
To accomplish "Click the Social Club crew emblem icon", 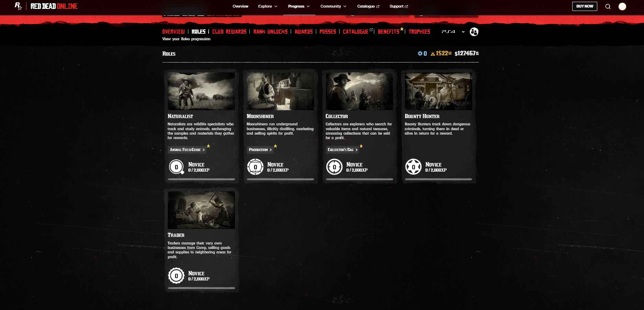I will pos(474,32).
